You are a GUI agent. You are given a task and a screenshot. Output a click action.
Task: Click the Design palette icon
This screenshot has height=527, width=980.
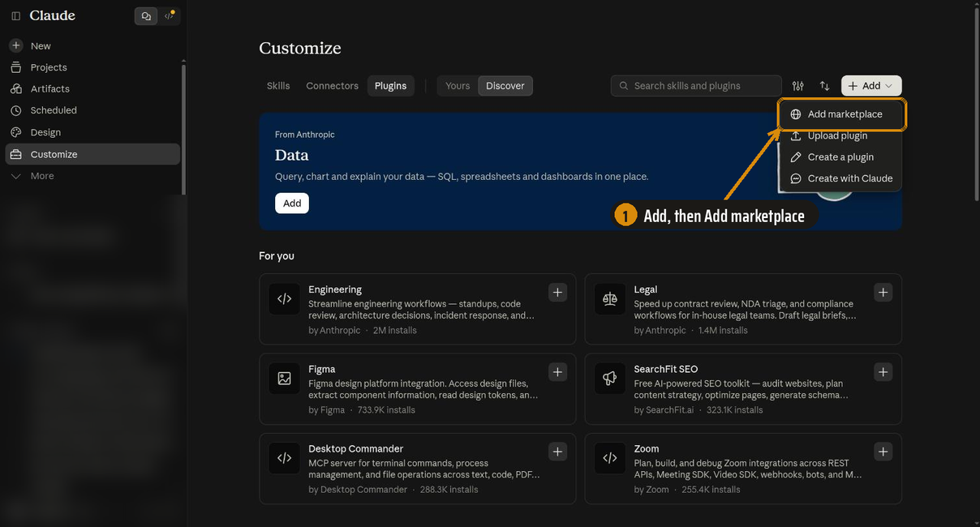tap(15, 132)
